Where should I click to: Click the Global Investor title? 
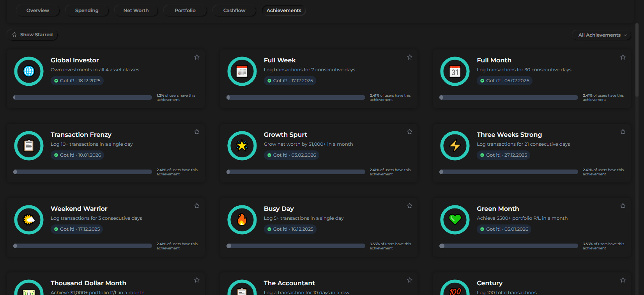[75, 60]
